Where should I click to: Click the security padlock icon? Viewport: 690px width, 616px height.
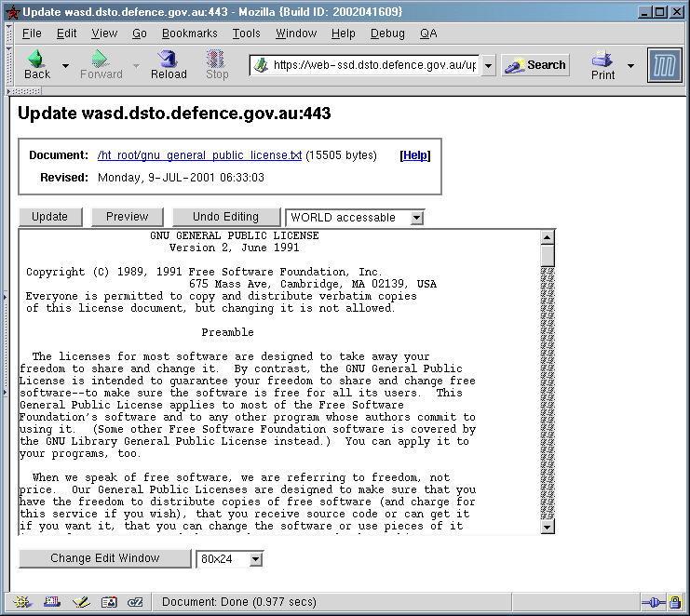tap(675, 602)
